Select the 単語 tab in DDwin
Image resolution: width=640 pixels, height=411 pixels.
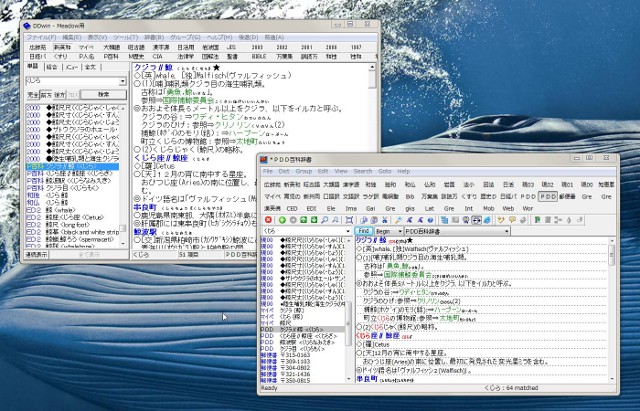33,67
